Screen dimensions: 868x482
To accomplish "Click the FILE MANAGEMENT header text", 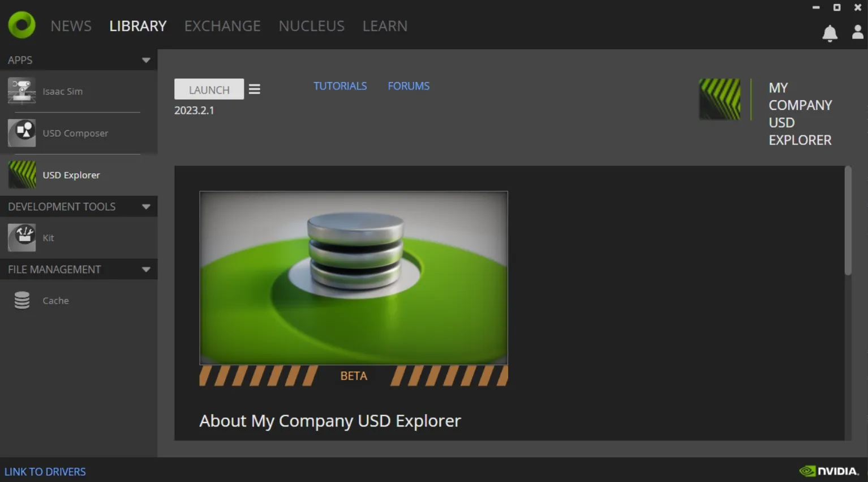I will coord(54,270).
